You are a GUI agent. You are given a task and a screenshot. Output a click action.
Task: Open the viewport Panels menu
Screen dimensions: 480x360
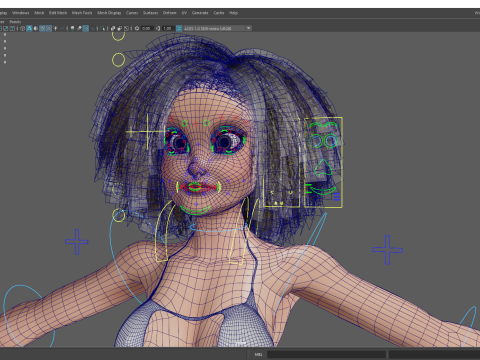coord(15,22)
